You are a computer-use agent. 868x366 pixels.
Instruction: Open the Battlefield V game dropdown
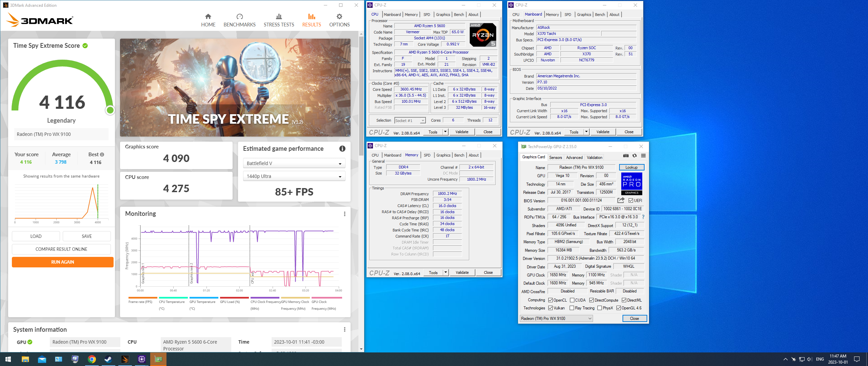pos(294,163)
